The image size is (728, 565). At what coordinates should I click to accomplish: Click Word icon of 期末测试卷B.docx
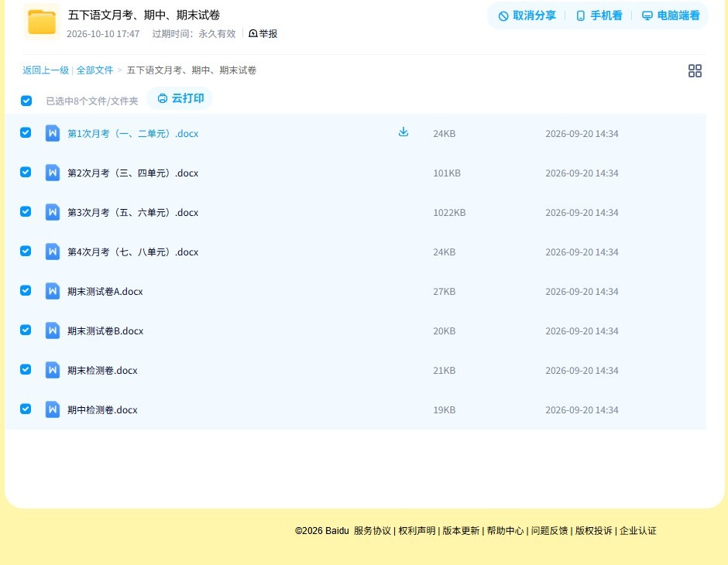coord(53,330)
